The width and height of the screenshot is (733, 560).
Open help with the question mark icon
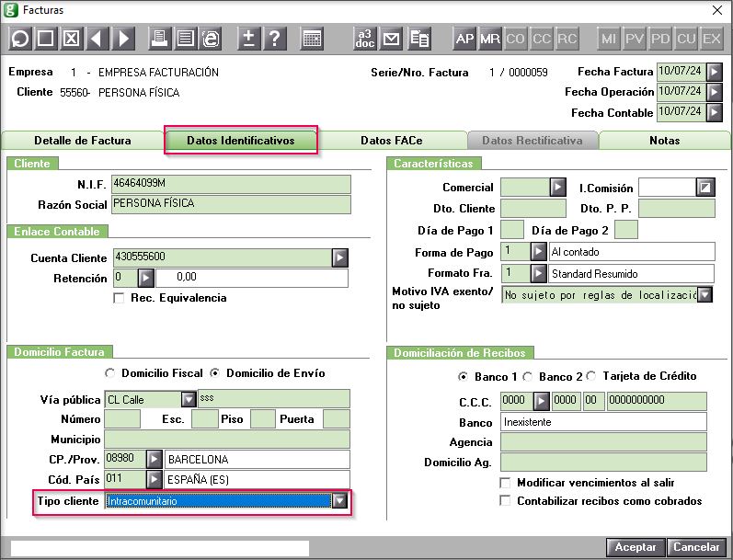tap(275, 39)
